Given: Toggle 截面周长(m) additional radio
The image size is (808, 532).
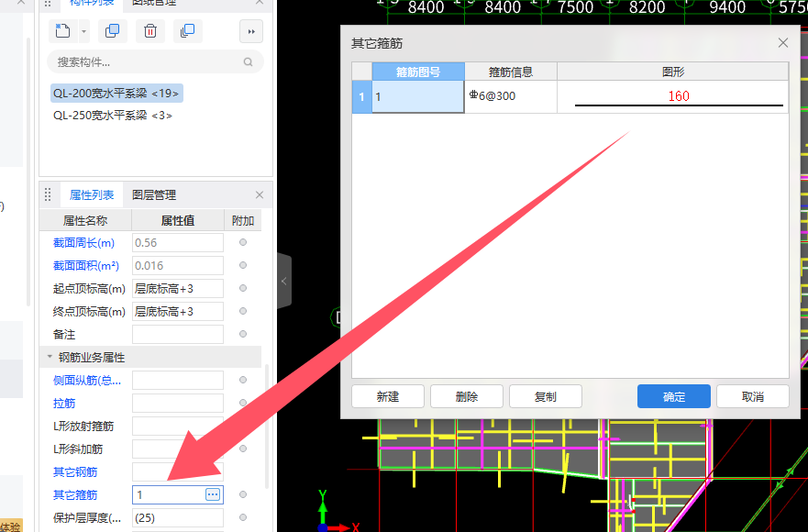Looking at the screenshot, I should [x=243, y=242].
